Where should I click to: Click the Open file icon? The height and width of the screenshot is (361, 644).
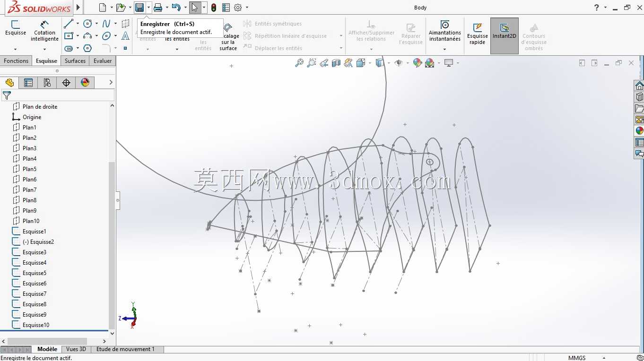121,8
